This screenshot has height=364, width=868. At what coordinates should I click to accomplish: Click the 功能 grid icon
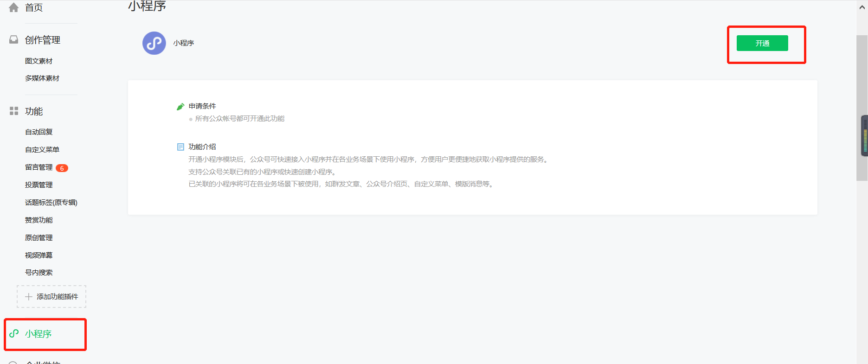click(x=14, y=111)
